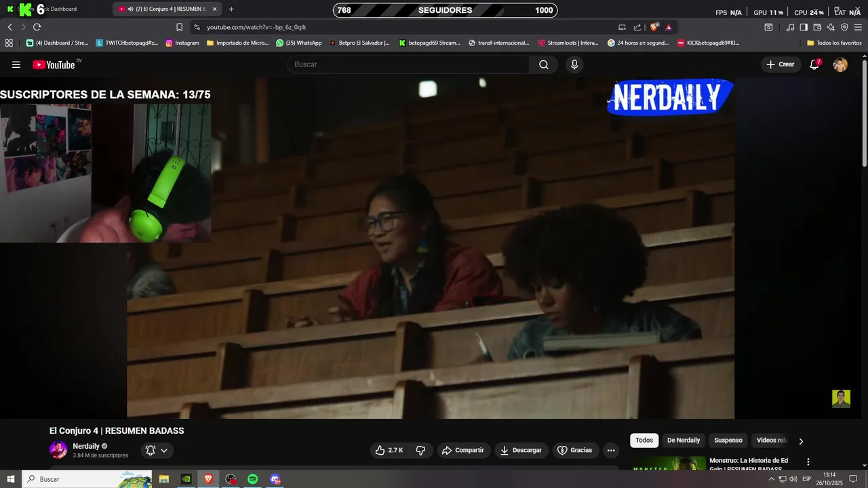This screenshot has width=868, height=488.
Task: Open the tab search icon in the toolbar
Action: (x=768, y=27)
